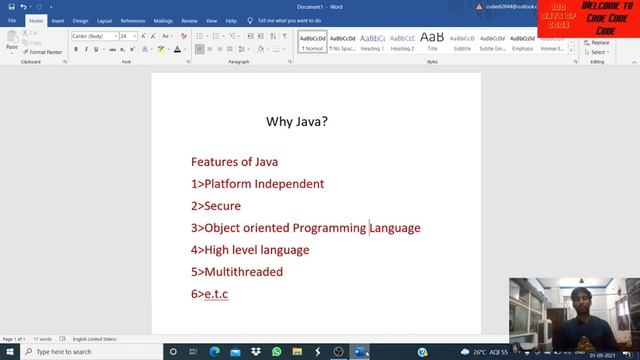
Task: Switch to the Insert tab
Action: [x=58, y=21]
